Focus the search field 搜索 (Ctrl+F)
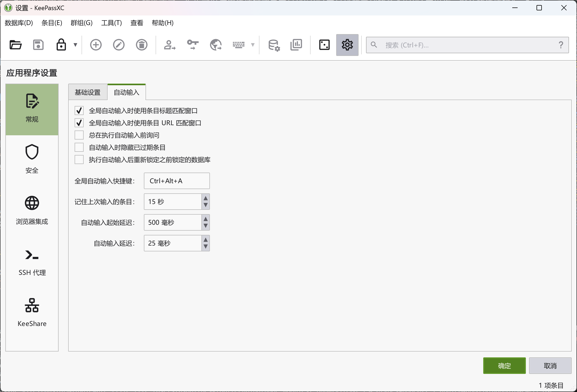 pyautogui.click(x=468, y=45)
